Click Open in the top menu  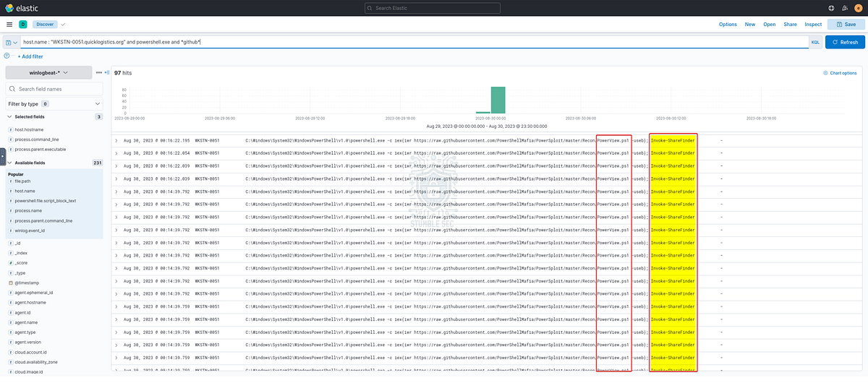[770, 25]
